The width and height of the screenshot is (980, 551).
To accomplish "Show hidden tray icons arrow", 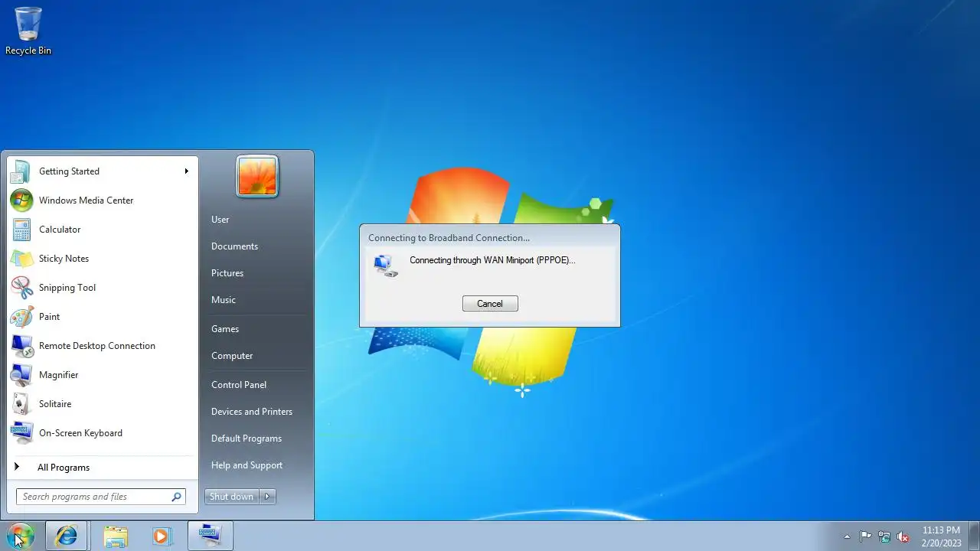I will coord(847,536).
